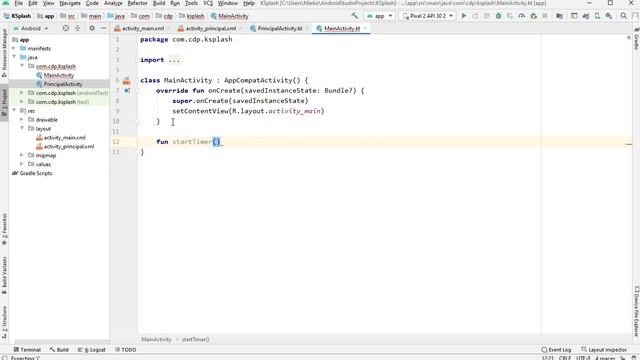Open the Device File Explorer side tab
Screen dimensions: 640x360
pos(636,311)
